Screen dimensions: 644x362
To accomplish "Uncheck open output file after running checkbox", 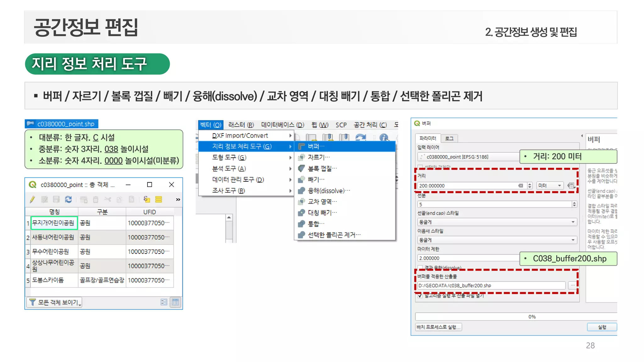I will (x=420, y=295).
